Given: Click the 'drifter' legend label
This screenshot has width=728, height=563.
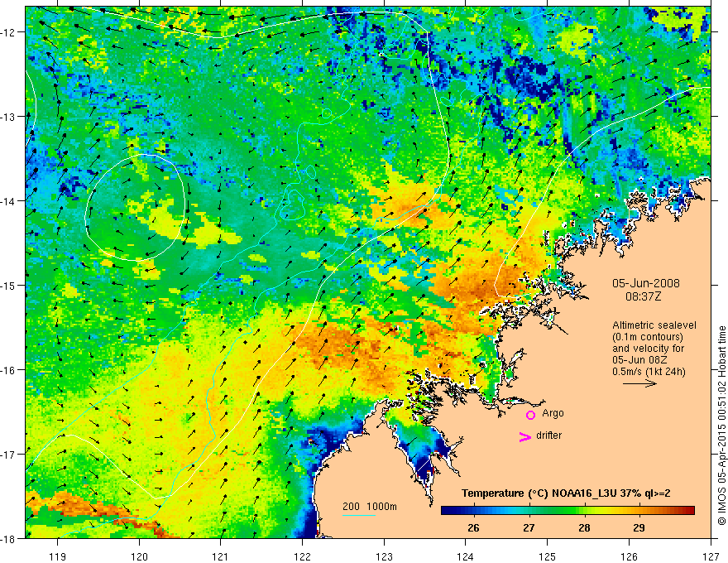Looking at the screenshot, I should coord(548,435).
